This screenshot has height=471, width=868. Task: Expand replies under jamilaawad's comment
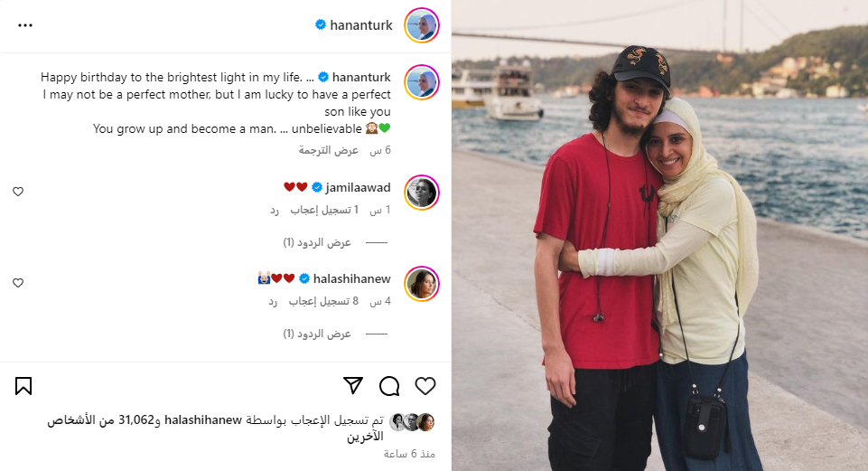[x=317, y=242]
